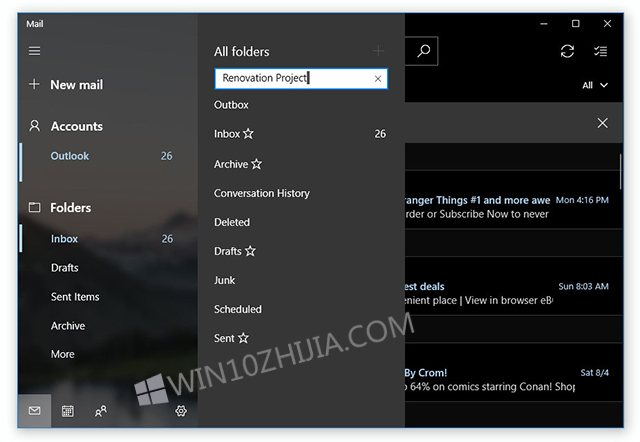Screen dimensions: 640x442
Task: Open the All filter dropdown
Action: (595, 85)
